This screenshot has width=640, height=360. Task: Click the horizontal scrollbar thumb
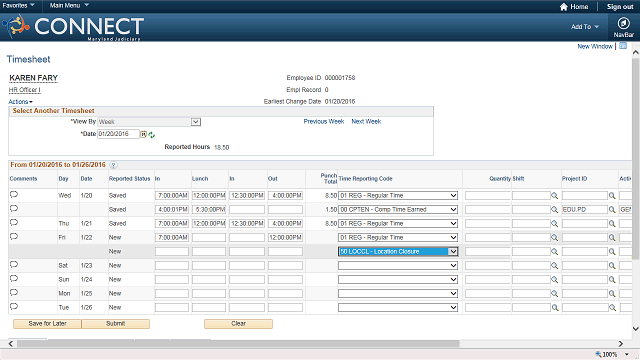(x=238, y=344)
